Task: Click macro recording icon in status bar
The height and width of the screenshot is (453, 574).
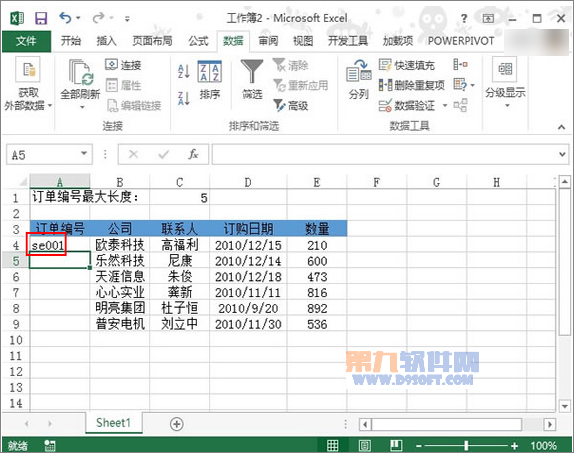Action: click(x=49, y=445)
